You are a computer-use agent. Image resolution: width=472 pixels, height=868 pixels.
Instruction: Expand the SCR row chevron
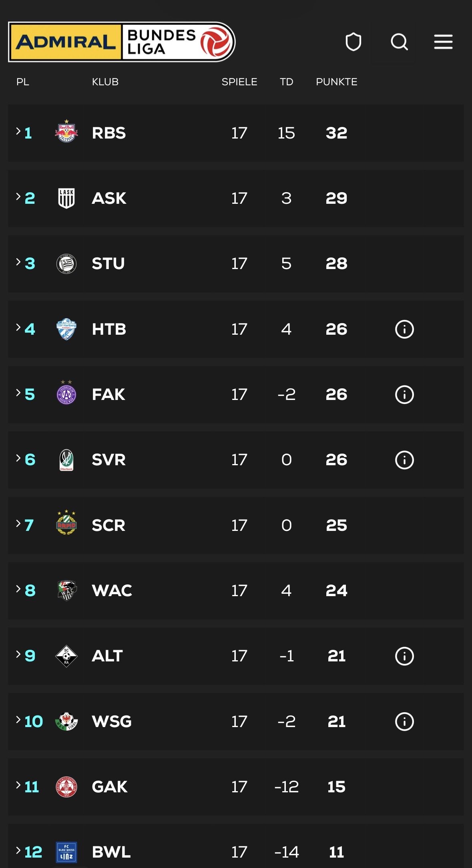tap(18, 523)
